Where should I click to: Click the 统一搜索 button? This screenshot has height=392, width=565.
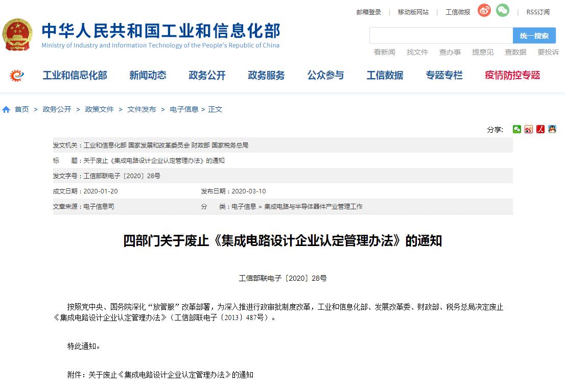534,36
